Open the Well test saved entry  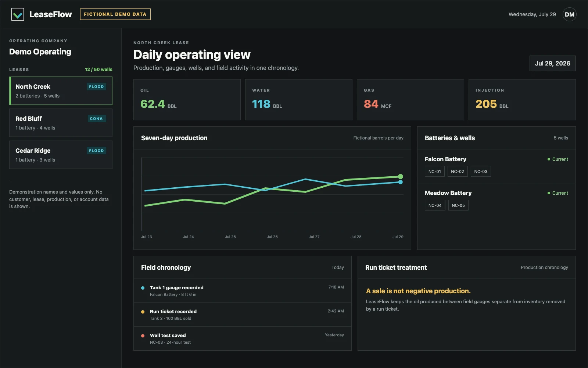tap(243, 339)
